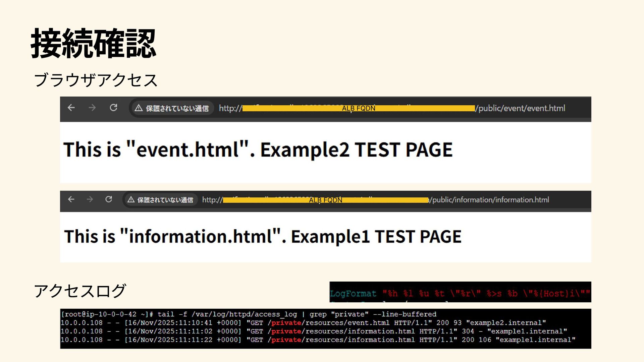Click the information.html Example1 TEST PAGE heading
The height and width of the screenshot is (362, 644).
pyautogui.click(x=262, y=236)
